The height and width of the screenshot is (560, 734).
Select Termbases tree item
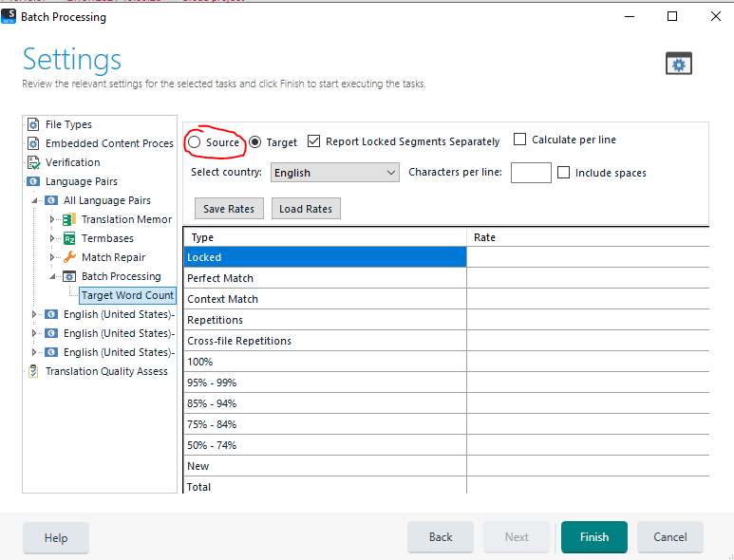(107, 238)
